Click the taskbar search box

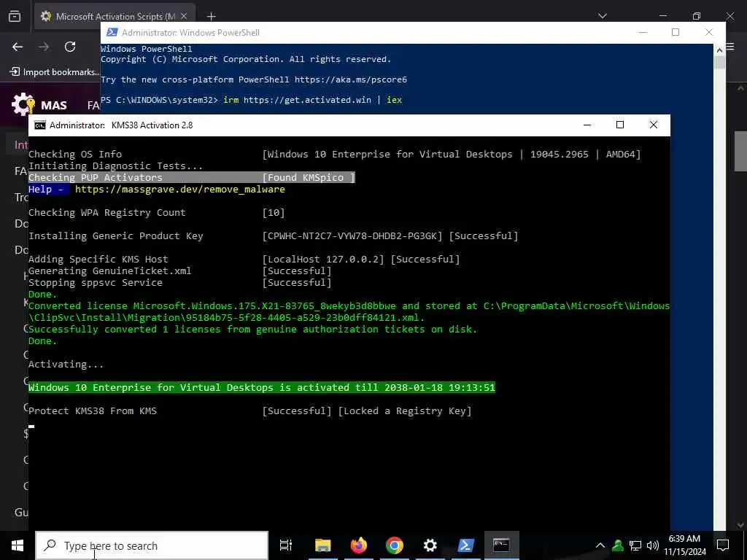(152, 545)
